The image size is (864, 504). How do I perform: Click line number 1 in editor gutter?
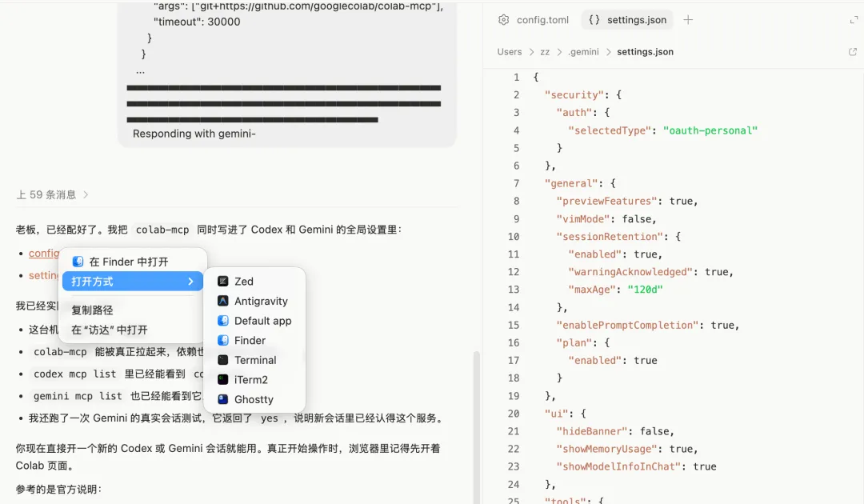[x=516, y=77]
